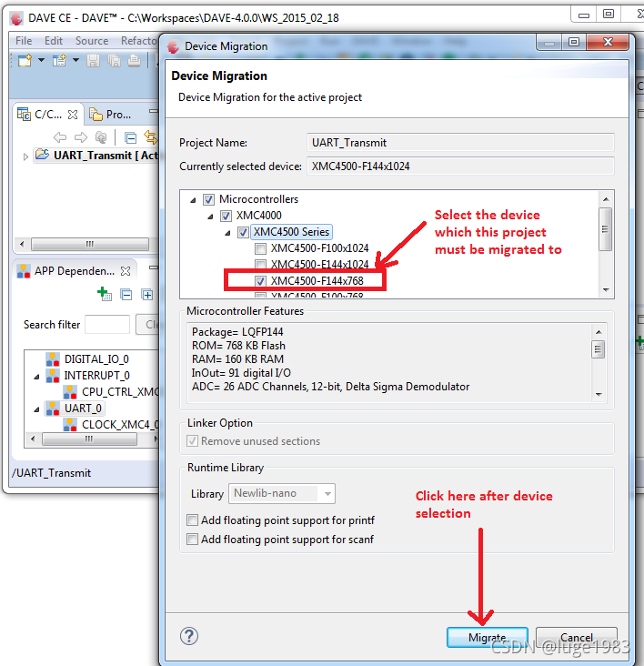
Task: Open the Source menu
Action: (92, 41)
